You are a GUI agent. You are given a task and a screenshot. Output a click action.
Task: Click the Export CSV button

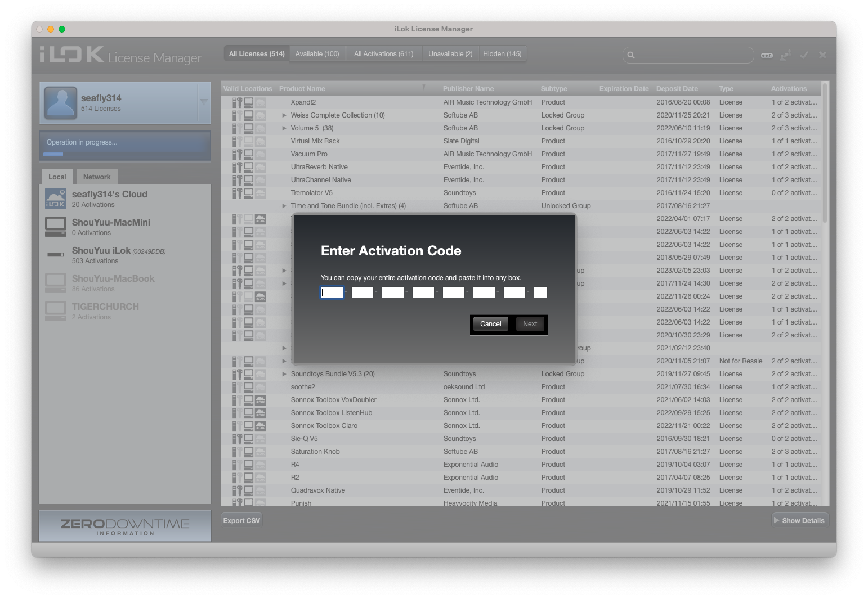(x=241, y=521)
